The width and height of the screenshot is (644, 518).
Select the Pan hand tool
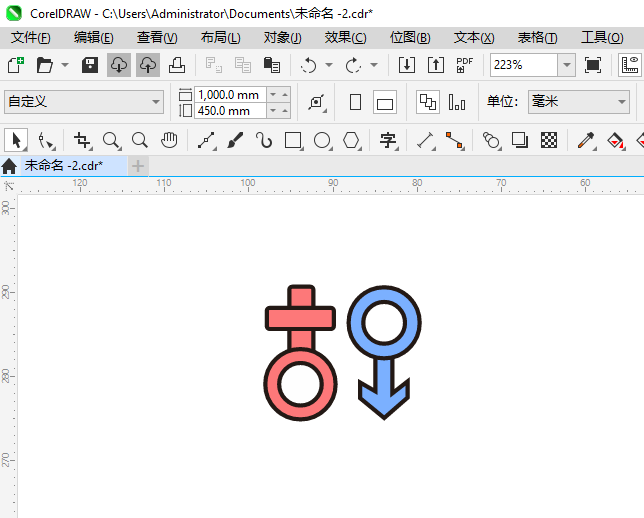point(169,140)
